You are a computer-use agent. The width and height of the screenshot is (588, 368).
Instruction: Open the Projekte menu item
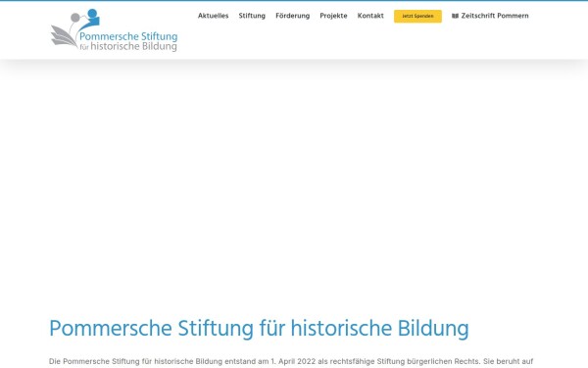tap(333, 16)
